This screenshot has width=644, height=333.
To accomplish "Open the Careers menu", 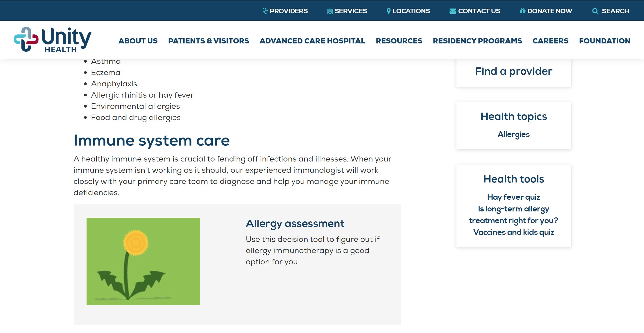I will [550, 41].
